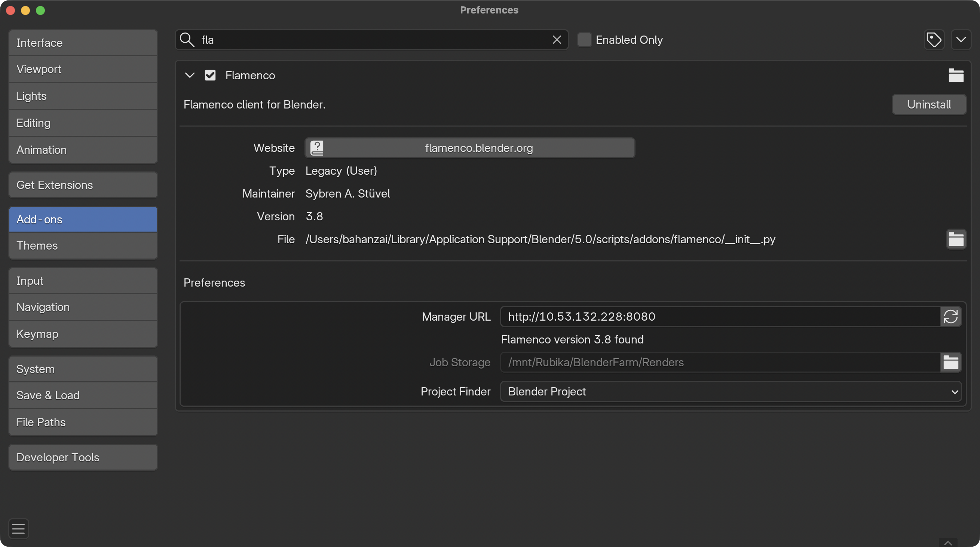This screenshot has height=547, width=980.
Task: Enable the Enabled Only filter
Action: pos(584,40)
